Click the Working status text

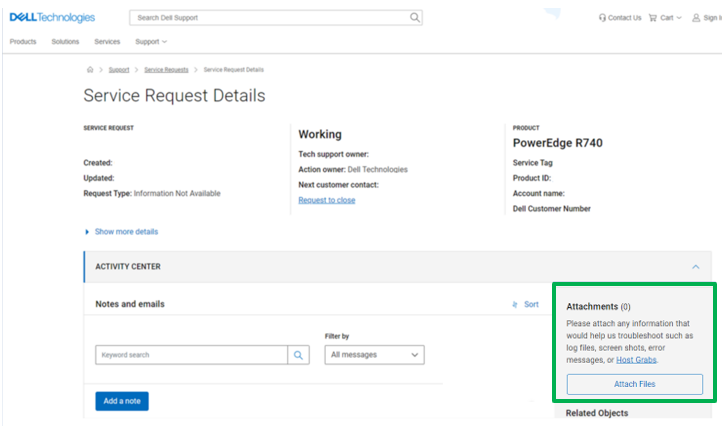click(320, 134)
